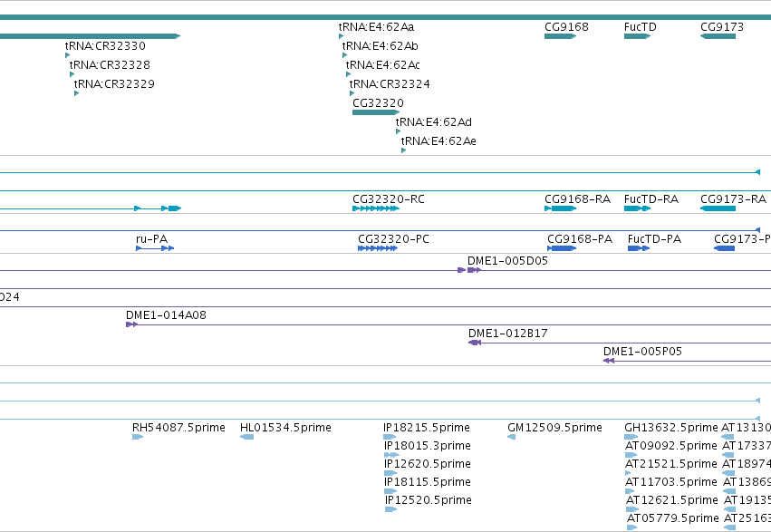This screenshot has height=532, width=771.
Task: Click the ru-PA protein label
Action: pyautogui.click(x=152, y=239)
